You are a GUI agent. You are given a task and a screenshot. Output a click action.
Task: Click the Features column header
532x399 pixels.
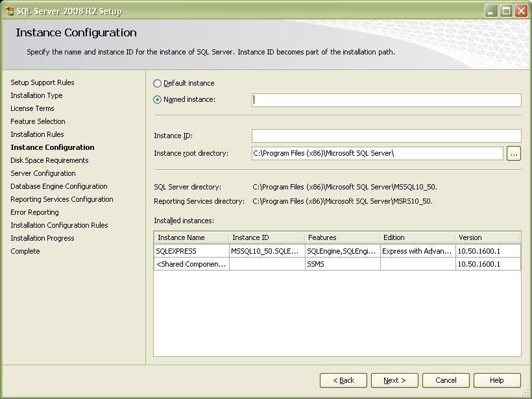click(x=342, y=237)
